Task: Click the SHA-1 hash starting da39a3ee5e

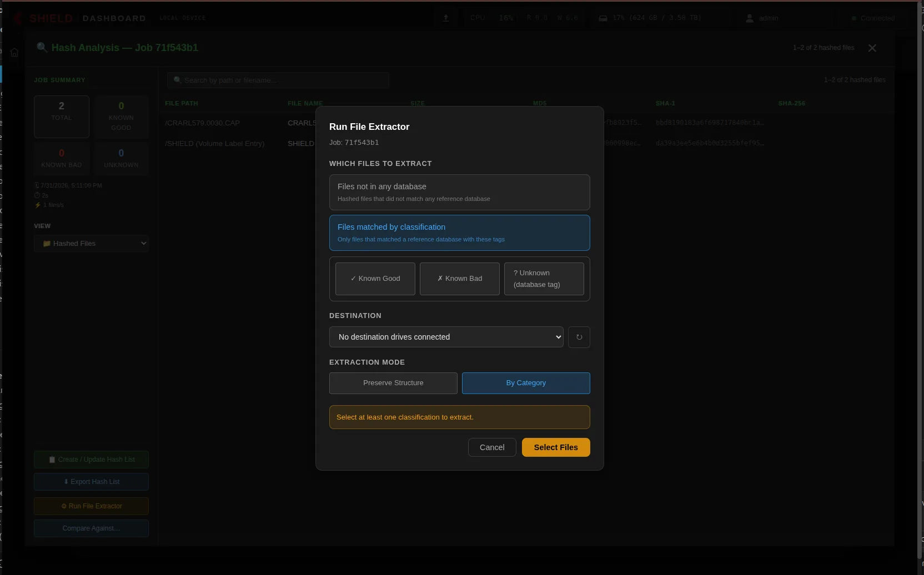Action: point(710,143)
